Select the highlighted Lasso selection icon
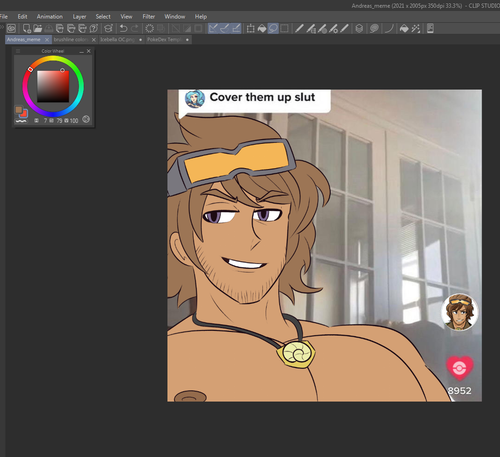The width and height of the screenshot is (500, 457). click(273, 29)
